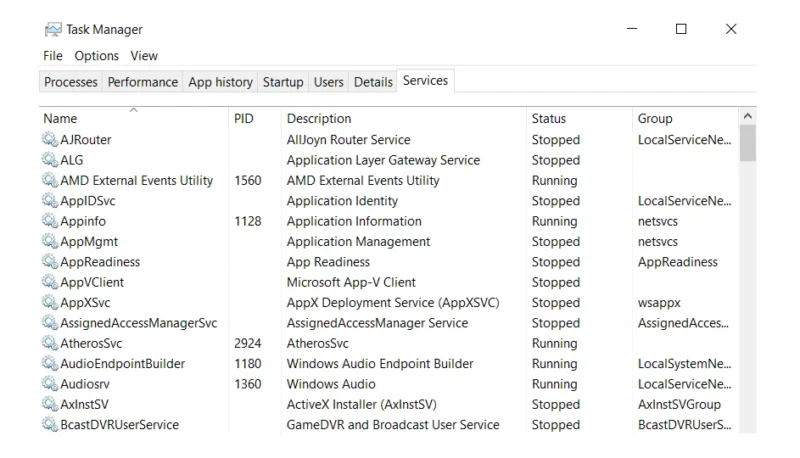Open the Options menu

click(96, 56)
